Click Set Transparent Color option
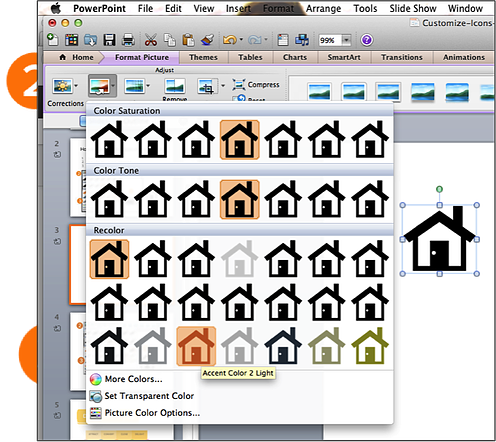The height and width of the screenshot is (442, 496). coord(142,396)
